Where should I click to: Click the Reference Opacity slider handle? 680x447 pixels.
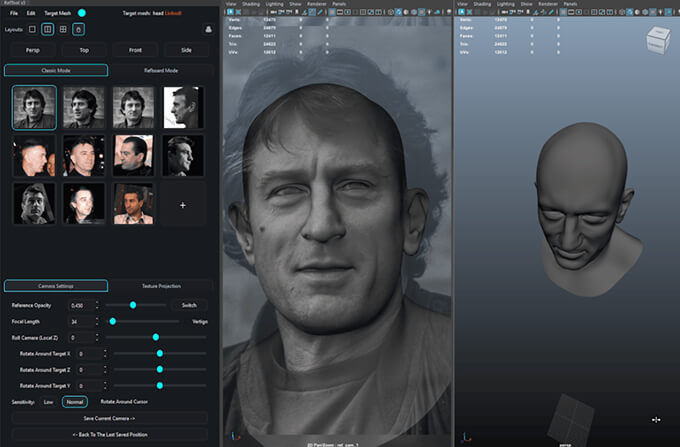click(x=134, y=304)
